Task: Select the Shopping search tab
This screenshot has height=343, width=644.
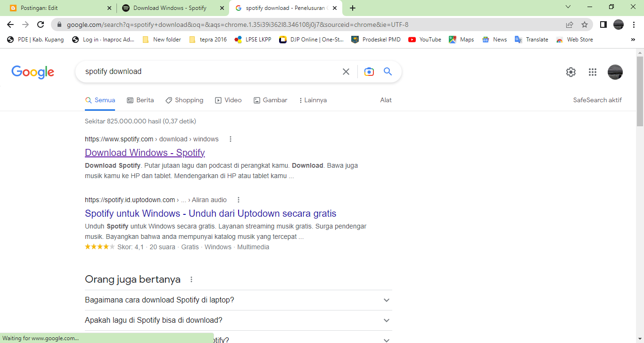Action: [x=184, y=100]
